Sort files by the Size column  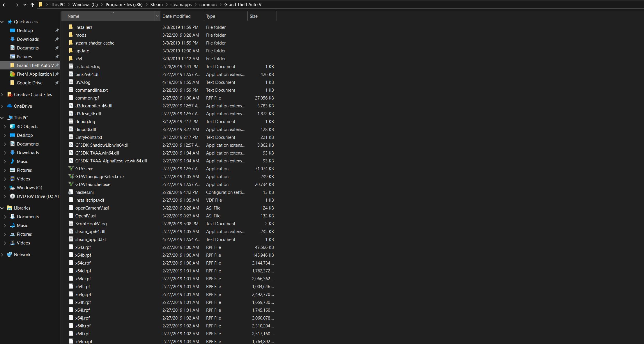coord(253,16)
